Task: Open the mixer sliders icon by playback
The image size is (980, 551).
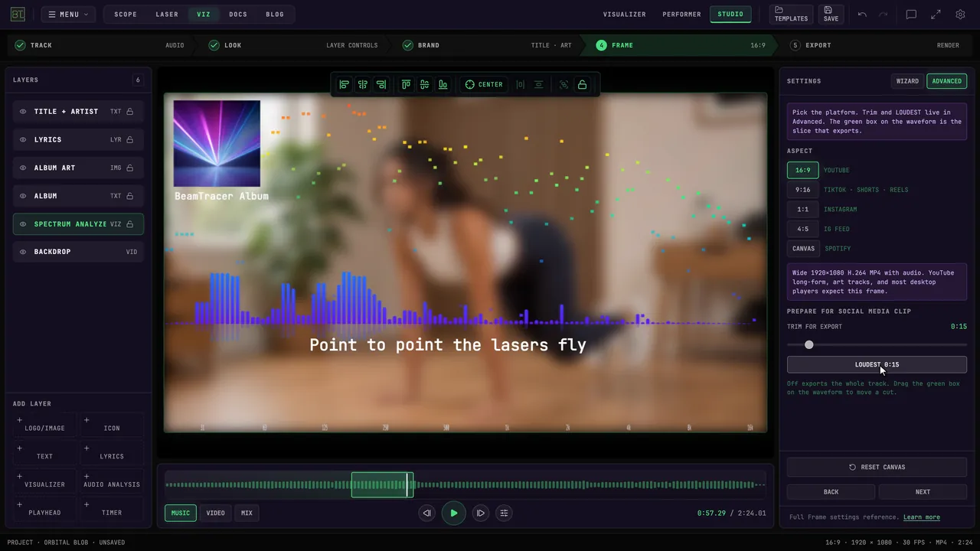Action: tap(504, 513)
